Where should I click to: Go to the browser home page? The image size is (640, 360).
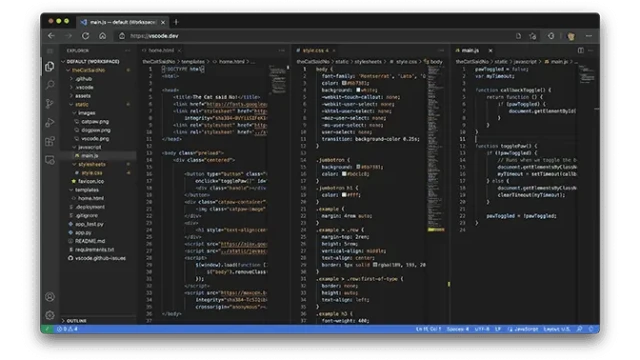point(102,36)
